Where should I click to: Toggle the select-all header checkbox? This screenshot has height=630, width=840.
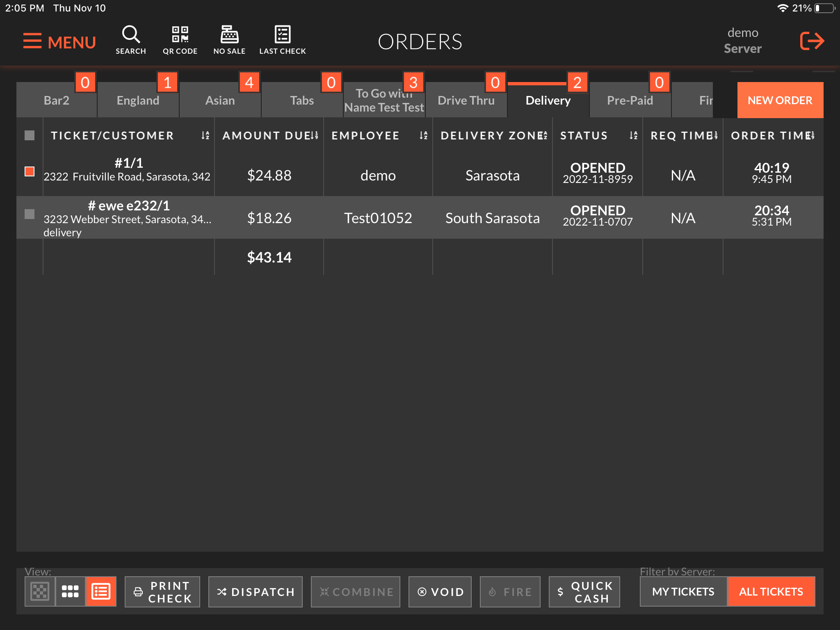30,135
